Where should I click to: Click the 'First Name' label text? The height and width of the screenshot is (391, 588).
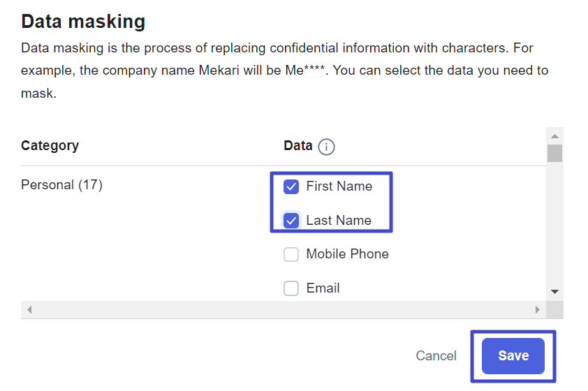coord(339,186)
